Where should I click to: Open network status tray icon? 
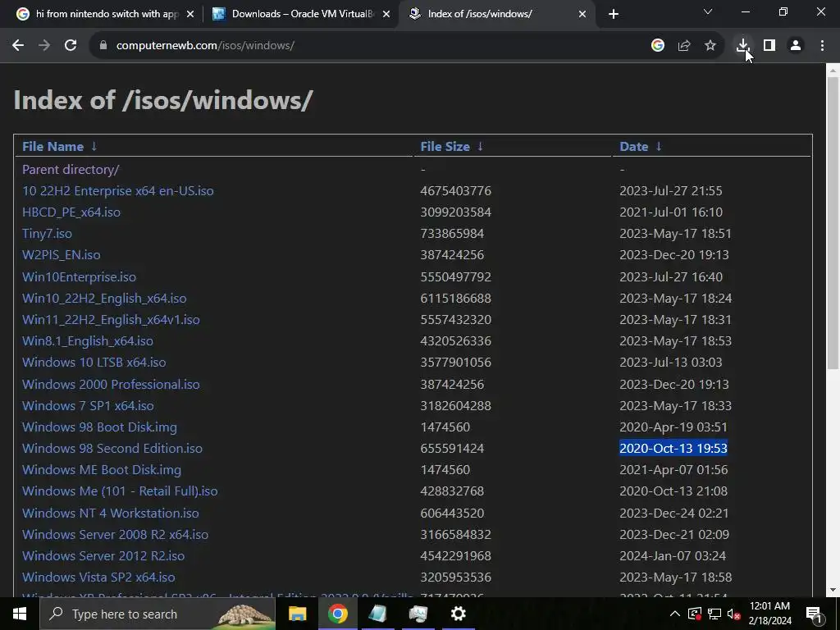(714, 614)
